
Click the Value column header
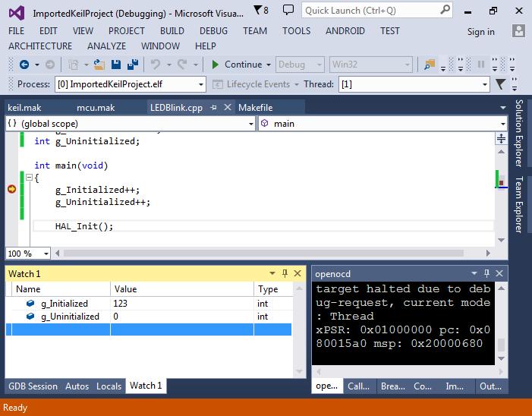click(x=182, y=289)
